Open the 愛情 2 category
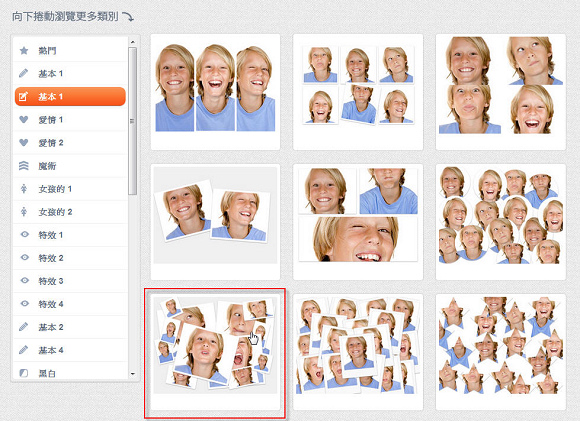Viewport: 580px width, 421px height. (x=70, y=143)
